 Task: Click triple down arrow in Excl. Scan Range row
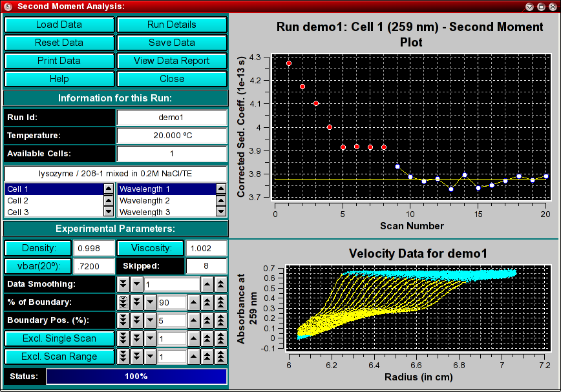(123, 356)
